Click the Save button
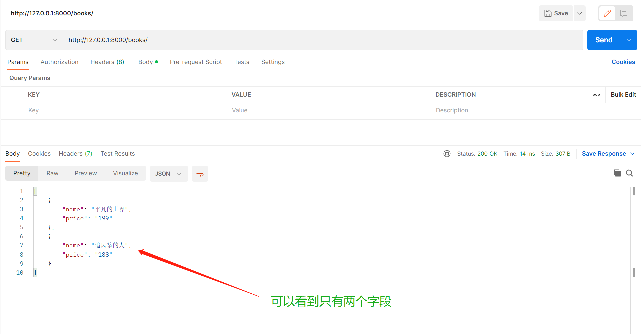This screenshot has width=644, height=334. (556, 13)
